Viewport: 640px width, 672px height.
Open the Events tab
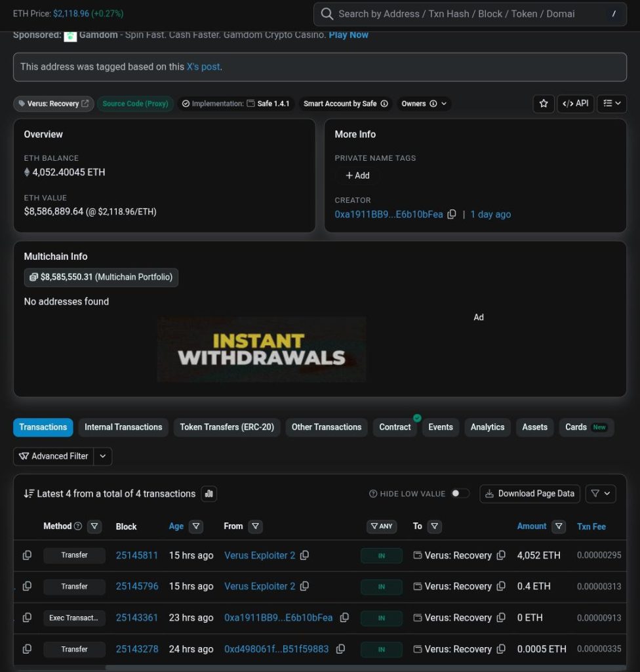pyautogui.click(x=441, y=427)
